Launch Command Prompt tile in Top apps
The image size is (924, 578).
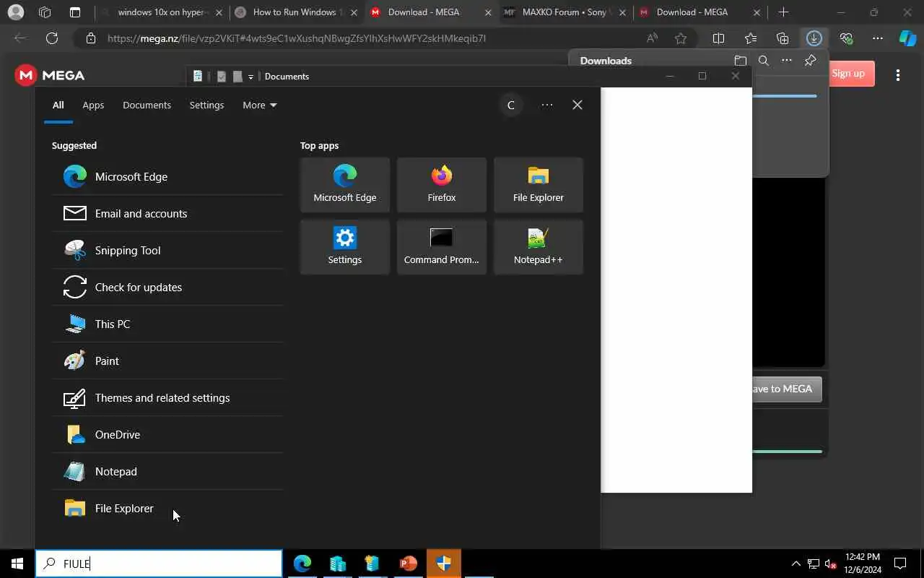tap(442, 247)
